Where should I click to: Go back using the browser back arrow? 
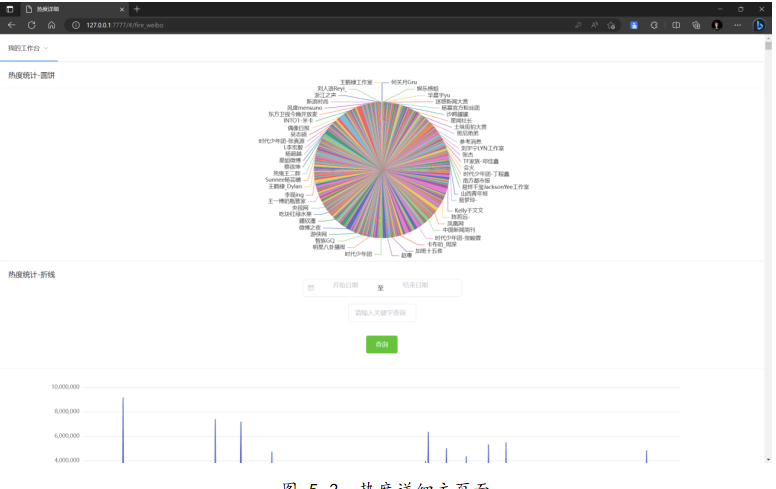tap(11, 25)
